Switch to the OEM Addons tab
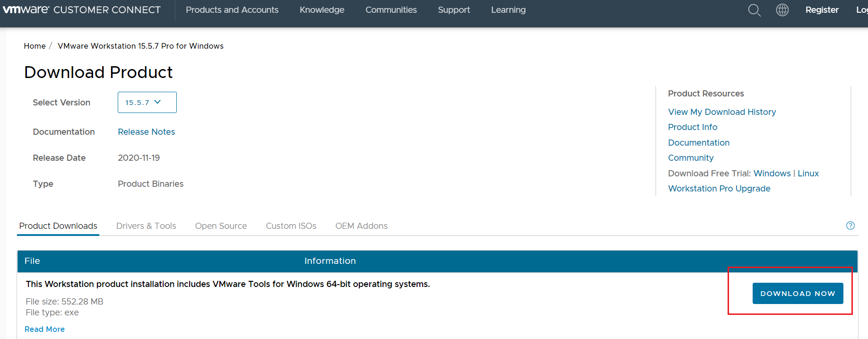This screenshot has height=339, width=868. 362,226
